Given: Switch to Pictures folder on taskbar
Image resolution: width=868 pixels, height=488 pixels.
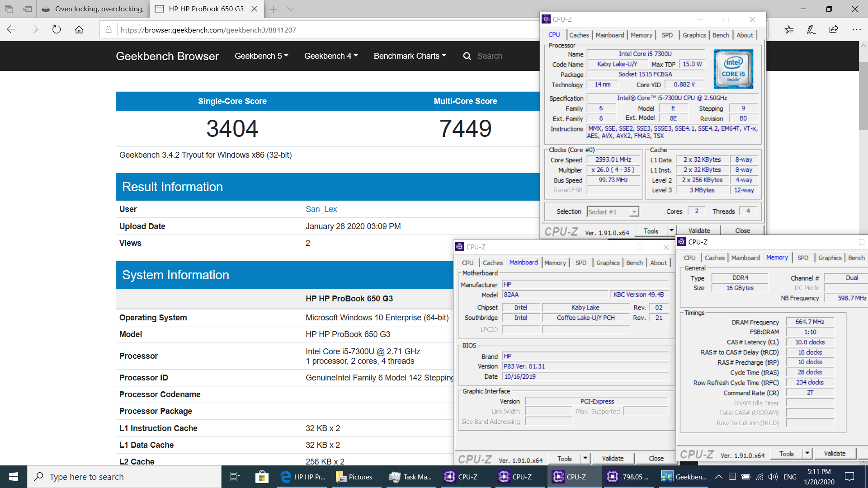Looking at the screenshot, I should 355,477.
